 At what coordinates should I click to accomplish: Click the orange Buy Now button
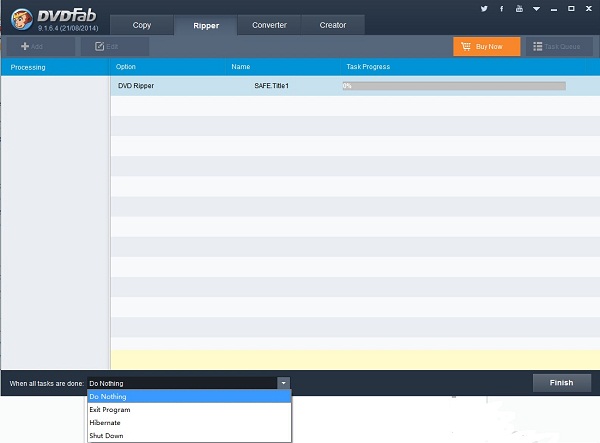click(x=487, y=47)
